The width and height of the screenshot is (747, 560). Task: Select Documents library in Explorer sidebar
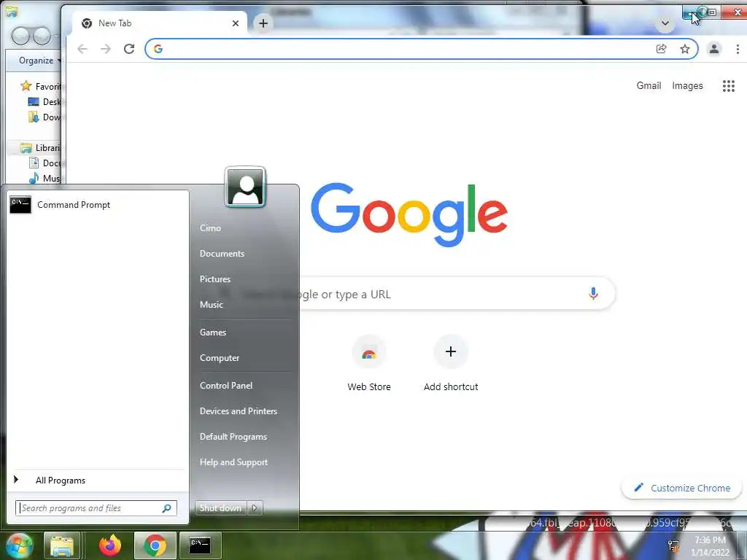(46, 163)
